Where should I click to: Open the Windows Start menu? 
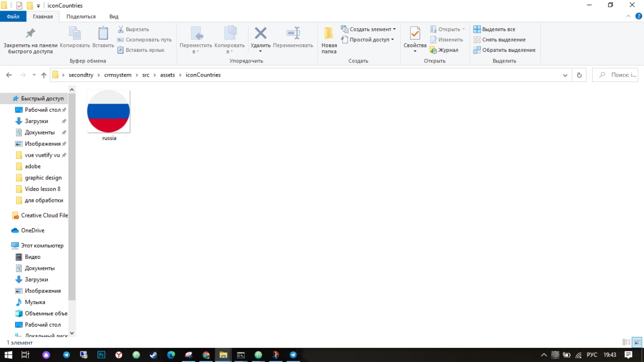click(x=8, y=355)
